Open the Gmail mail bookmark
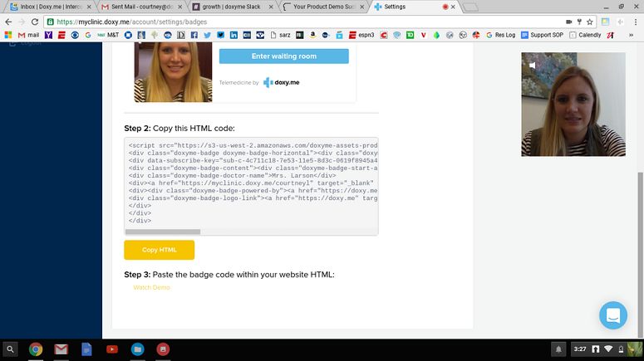The image size is (644, 361). click(28, 36)
